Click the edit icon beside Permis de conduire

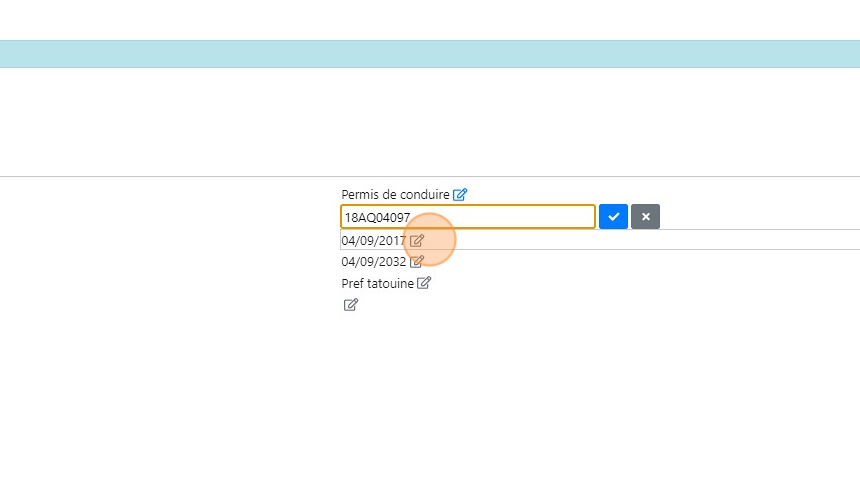click(460, 194)
